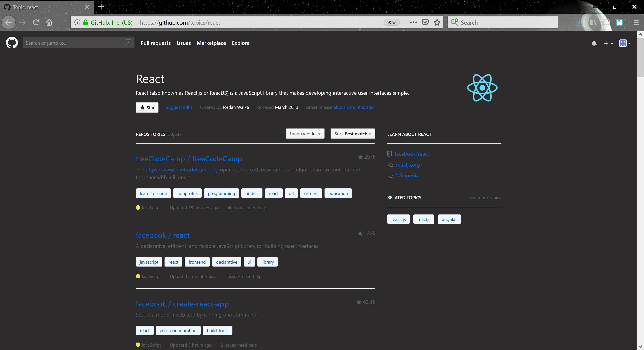Open the Explore menu item
Image resolution: width=644 pixels, height=350 pixels.
click(240, 43)
